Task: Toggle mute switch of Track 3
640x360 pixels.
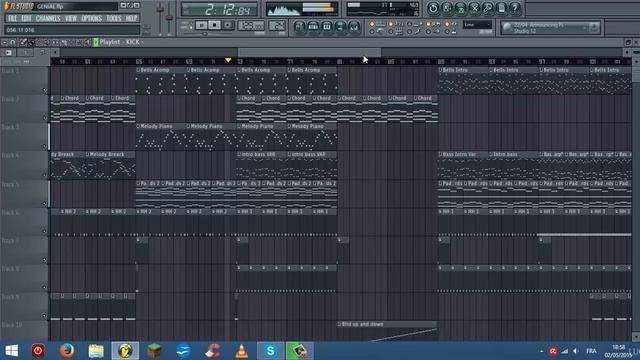Action: tap(44, 146)
